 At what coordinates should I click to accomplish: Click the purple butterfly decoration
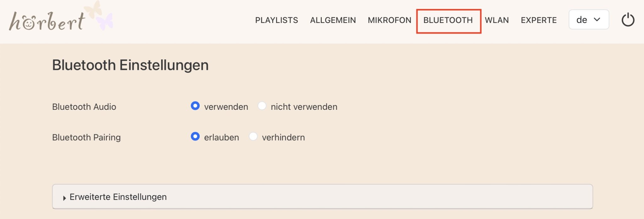(x=105, y=22)
